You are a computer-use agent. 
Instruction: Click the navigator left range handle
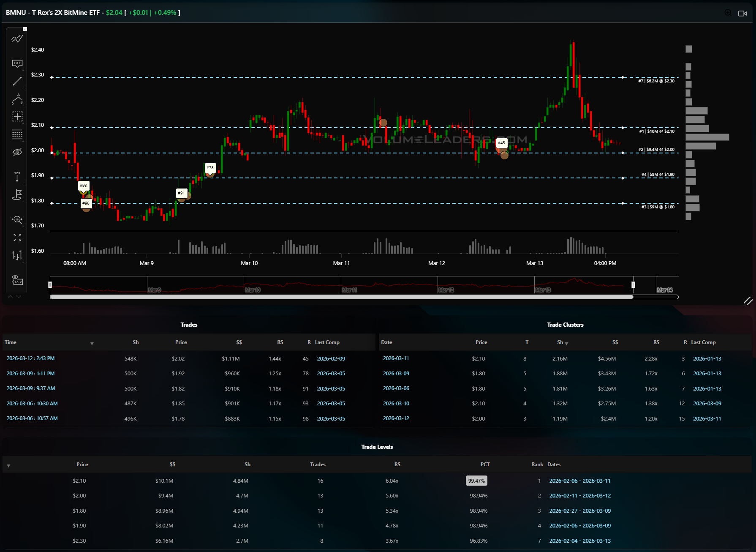coord(50,285)
